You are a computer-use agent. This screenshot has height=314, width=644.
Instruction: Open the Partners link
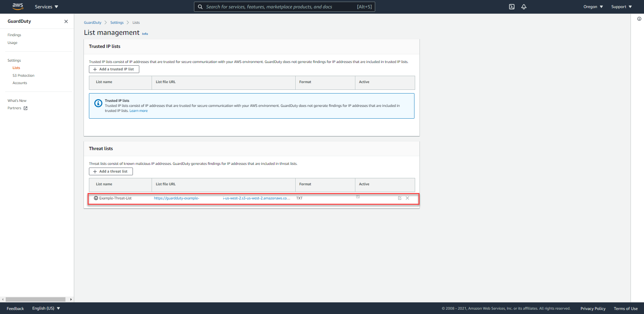14,108
